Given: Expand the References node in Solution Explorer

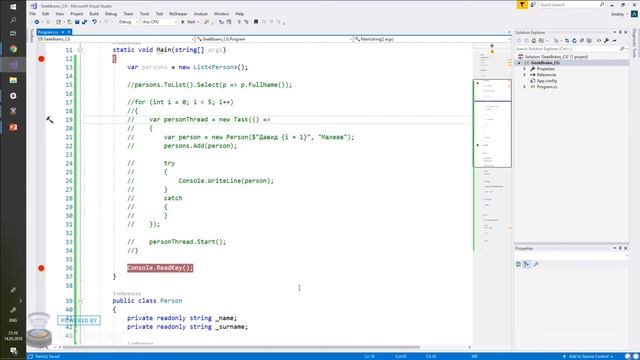Looking at the screenshot, I should 524,75.
